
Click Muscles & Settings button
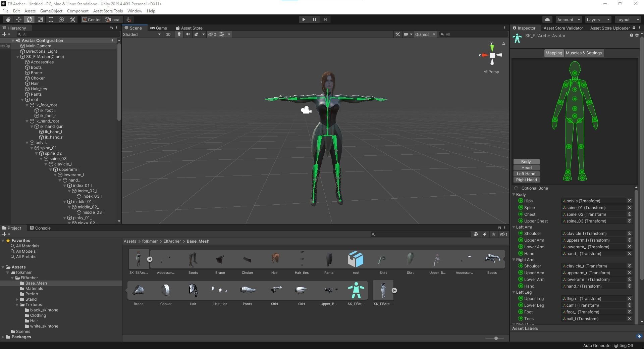coord(584,53)
